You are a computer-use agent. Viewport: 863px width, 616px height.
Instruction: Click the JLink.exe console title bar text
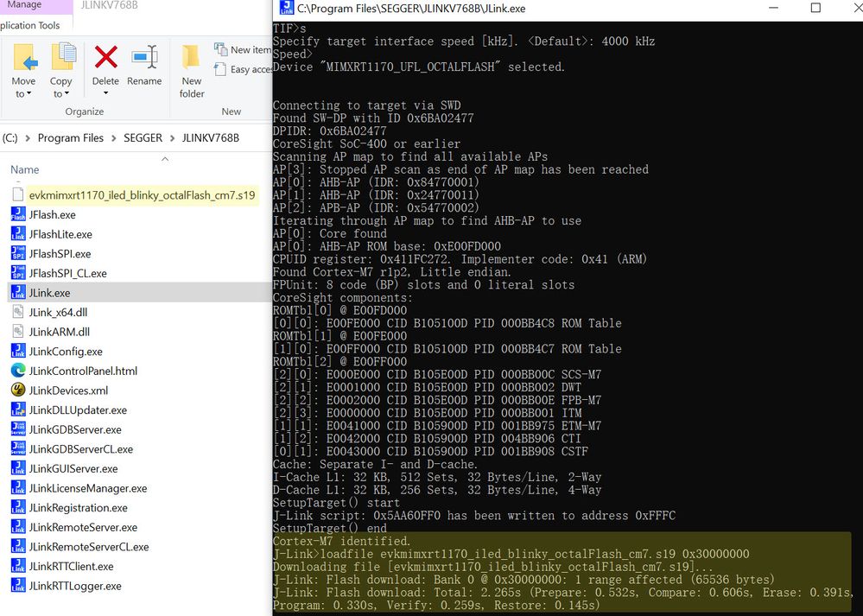coord(411,9)
